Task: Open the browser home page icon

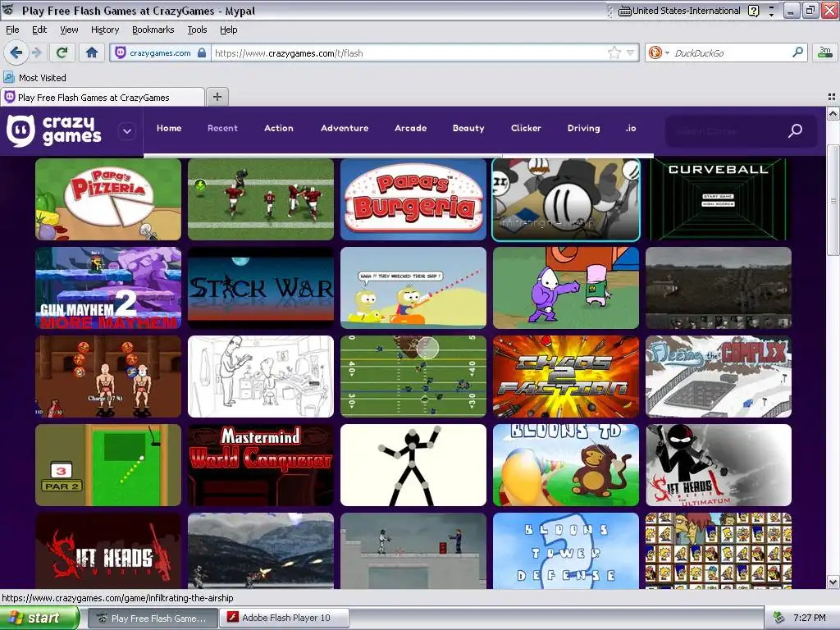Action: click(92, 52)
